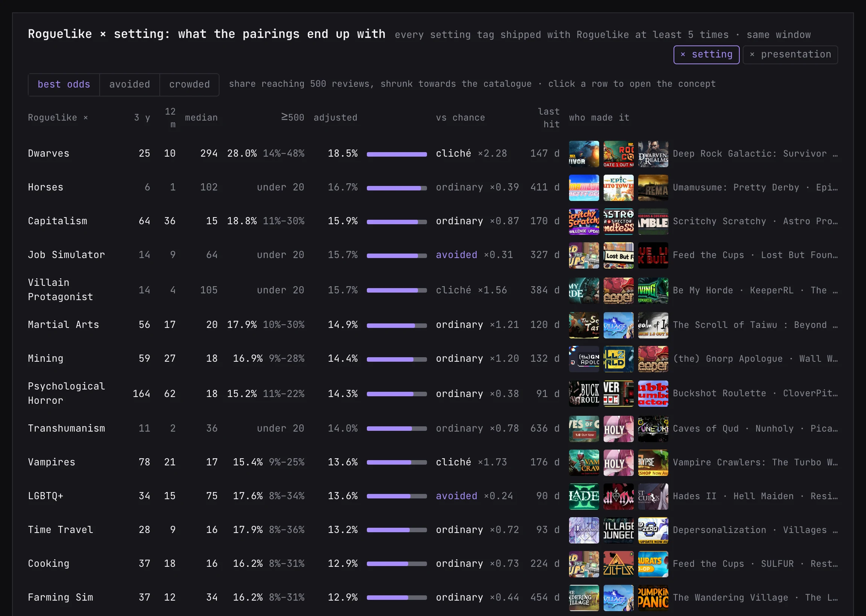This screenshot has height=616, width=866.
Task: Switch to the × setting toggle
Action: [x=706, y=54]
